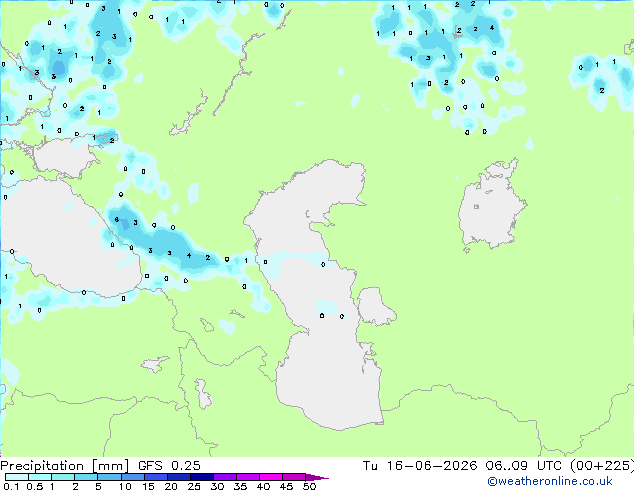Pick the 1–2 mm legend color swatch
This screenshot has height=490, width=634.
[63, 477]
